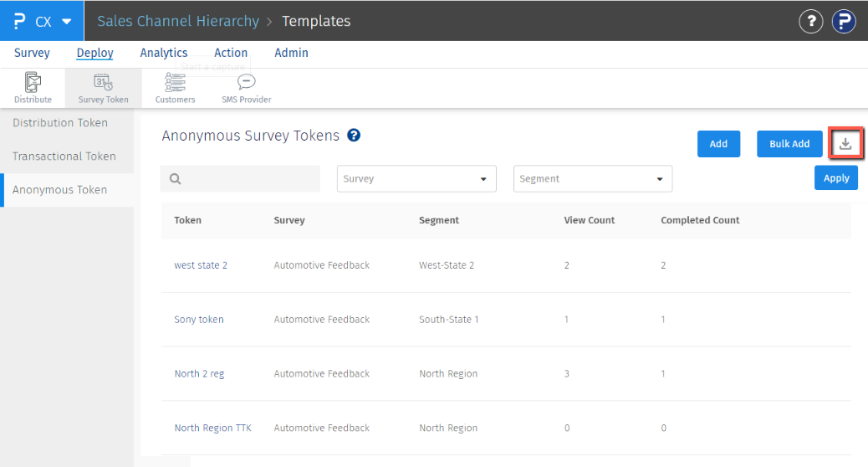This screenshot has width=868, height=467.
Task: Click the info icon beside Anonymous Survey Tokens
Action: click(x=354, y=135)
